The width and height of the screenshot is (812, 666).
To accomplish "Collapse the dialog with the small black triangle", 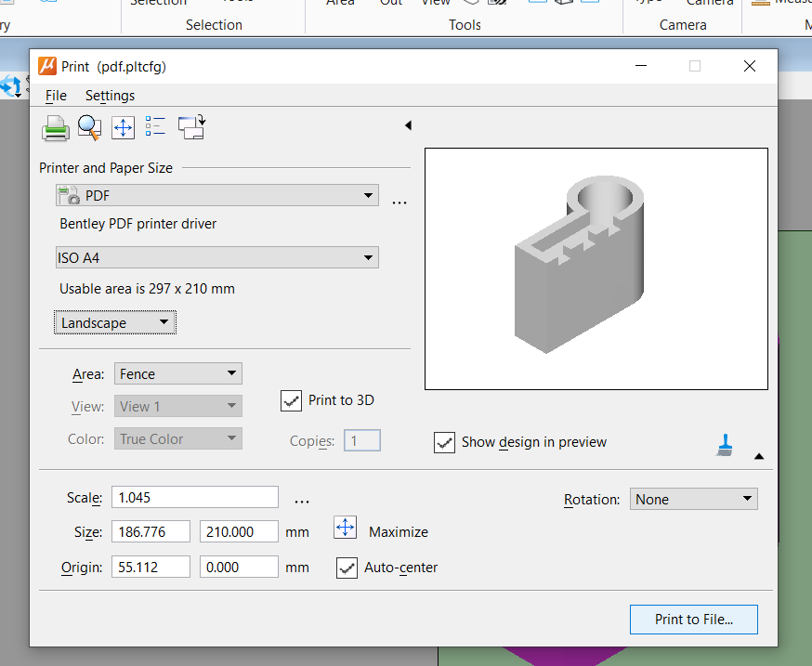I will 407,124.
